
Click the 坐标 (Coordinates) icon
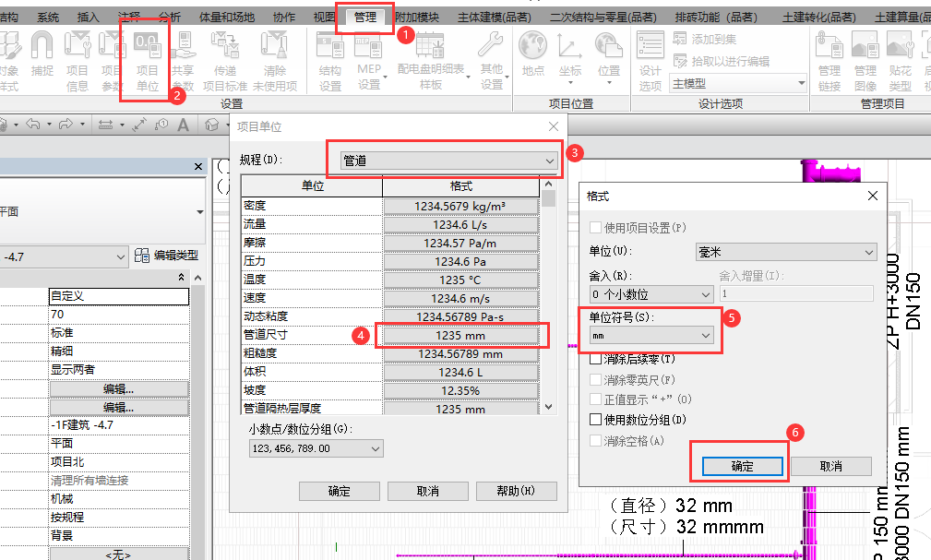click(569, 45)
